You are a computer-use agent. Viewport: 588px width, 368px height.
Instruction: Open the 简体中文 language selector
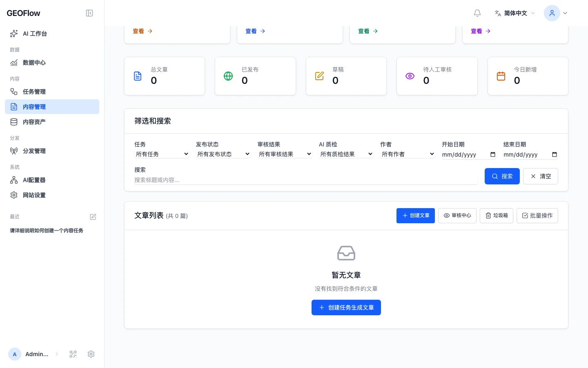[x=514, y=13]
